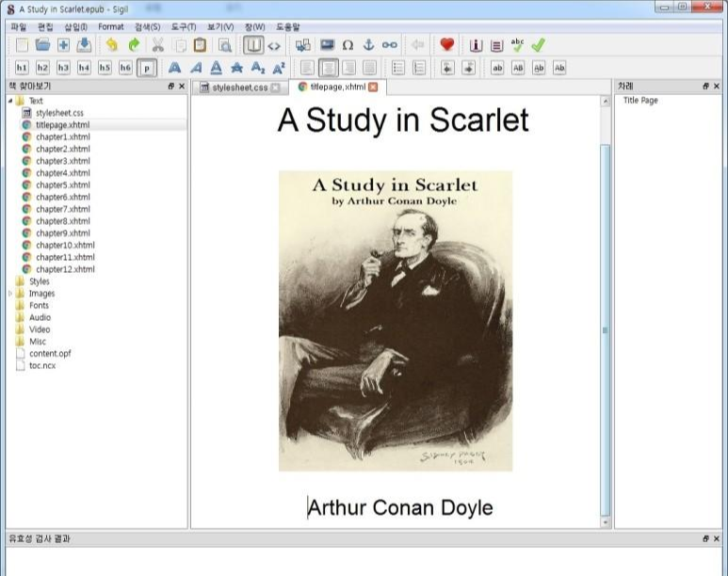
Task: Apply underline formatting
Action: [216, 68]
